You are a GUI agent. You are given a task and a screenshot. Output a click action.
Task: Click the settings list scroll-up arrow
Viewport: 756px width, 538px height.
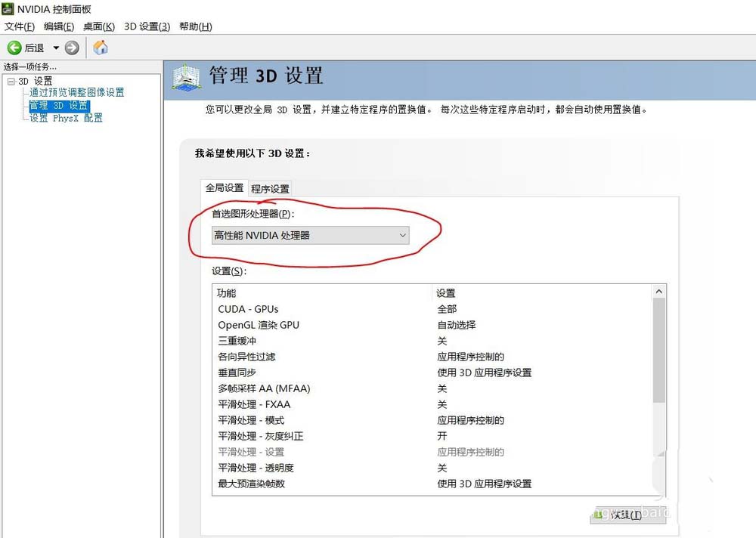click(x=659, y=292)
